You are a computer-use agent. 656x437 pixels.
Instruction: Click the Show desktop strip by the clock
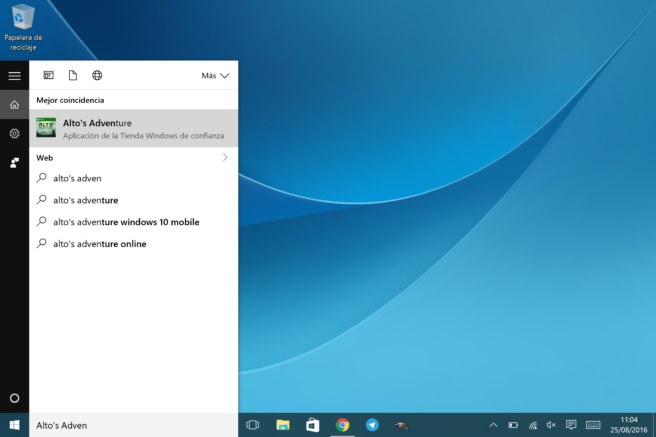[x=654, y=425]
